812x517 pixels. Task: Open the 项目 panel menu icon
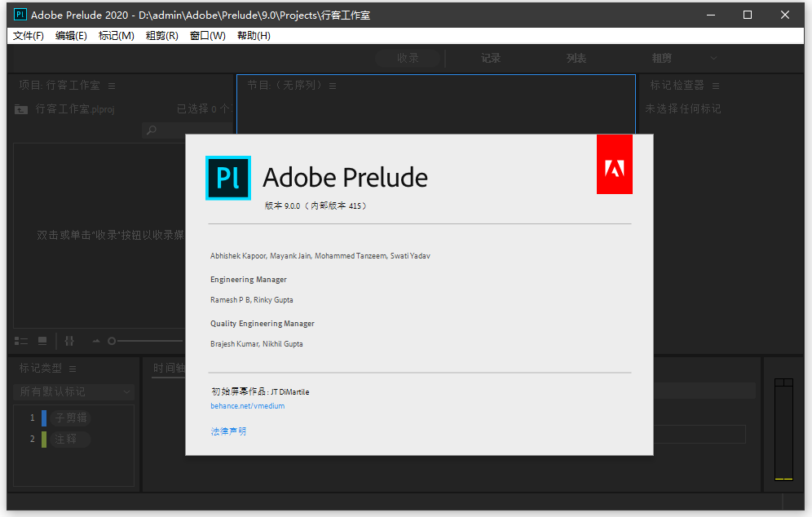click(112, 86)
